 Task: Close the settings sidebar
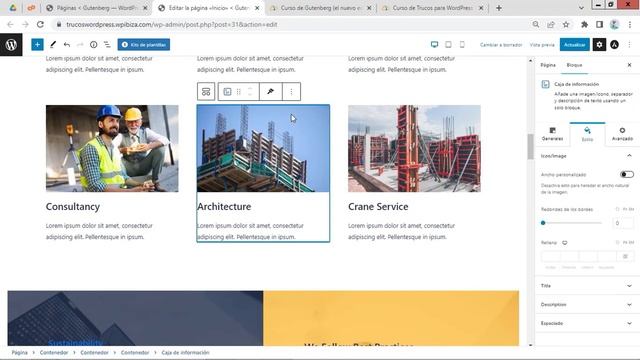click(x=629, y=65)
